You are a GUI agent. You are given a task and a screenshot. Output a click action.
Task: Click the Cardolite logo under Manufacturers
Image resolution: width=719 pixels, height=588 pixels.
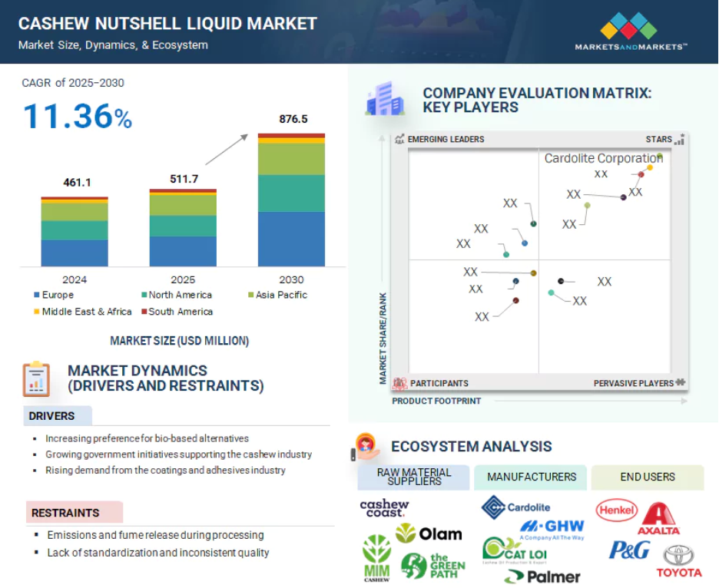point(516,507)
